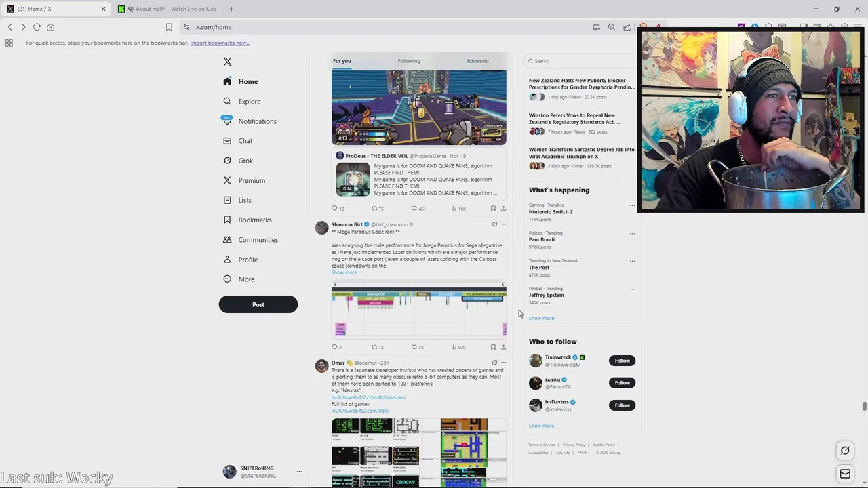Viewport: 868px width, 488px height.
Task: Expand the More menu in sidebar
Action: pos(239,279)
